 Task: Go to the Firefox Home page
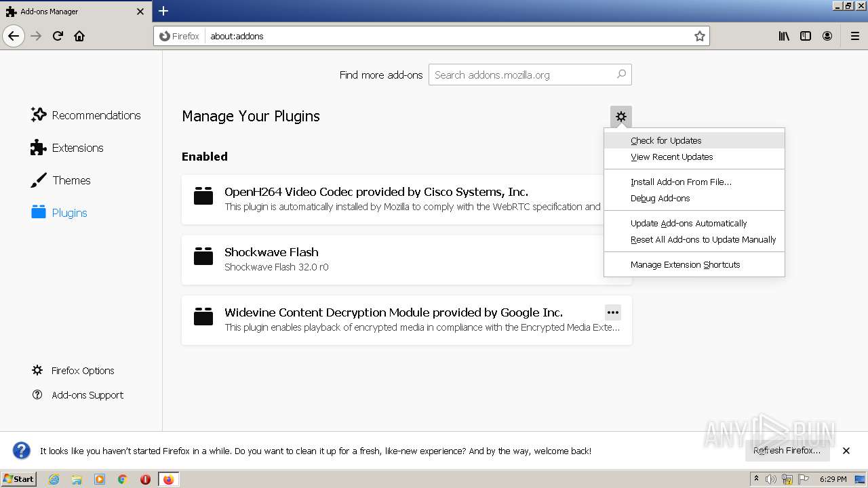coord(79,36)
